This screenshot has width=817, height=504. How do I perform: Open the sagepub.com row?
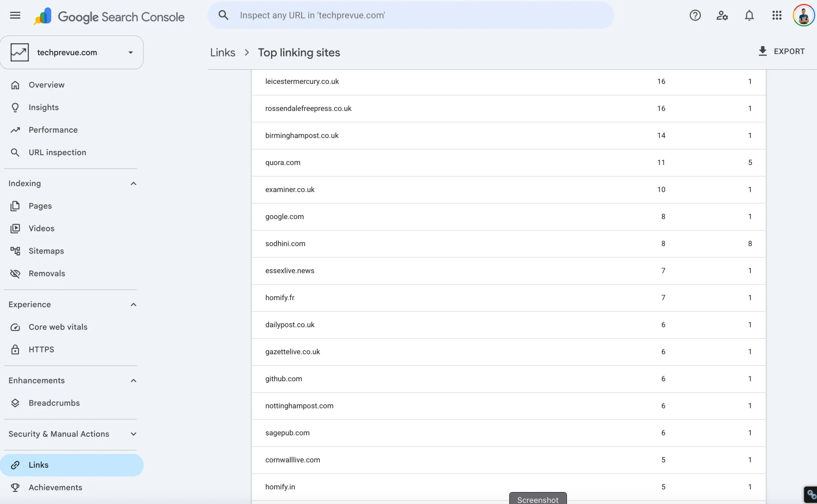[508, 433]
